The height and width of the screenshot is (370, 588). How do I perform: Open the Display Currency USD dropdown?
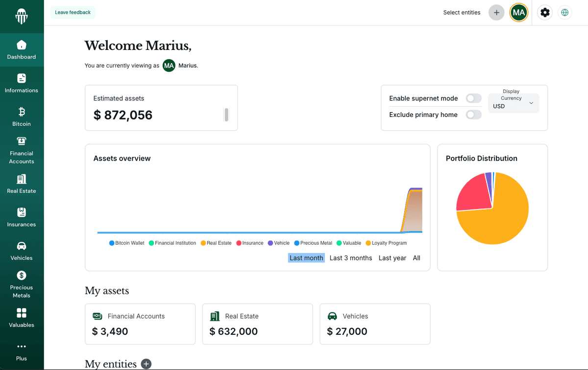[513, 103]
